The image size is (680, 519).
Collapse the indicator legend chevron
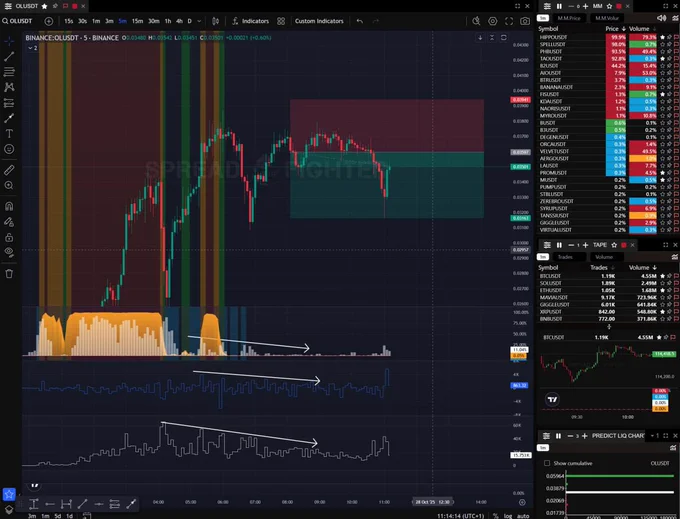(33, 48)
